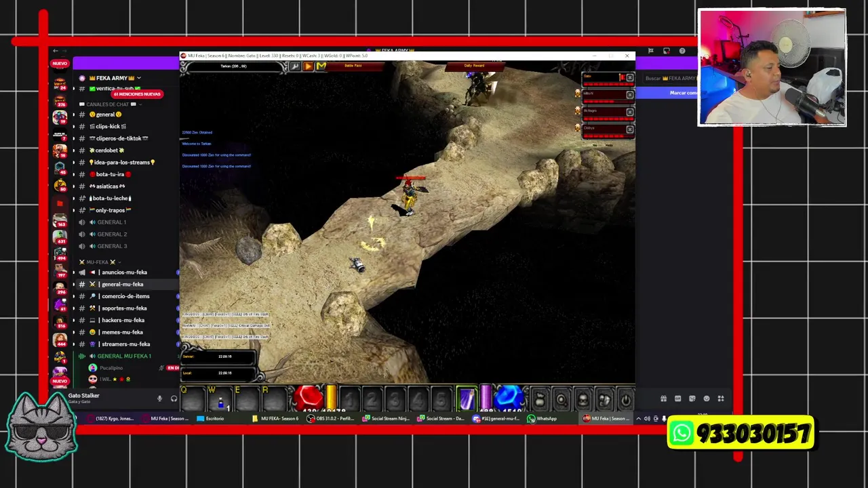Click the magnifier icon in game menu bar

click(x=561, y=399)
